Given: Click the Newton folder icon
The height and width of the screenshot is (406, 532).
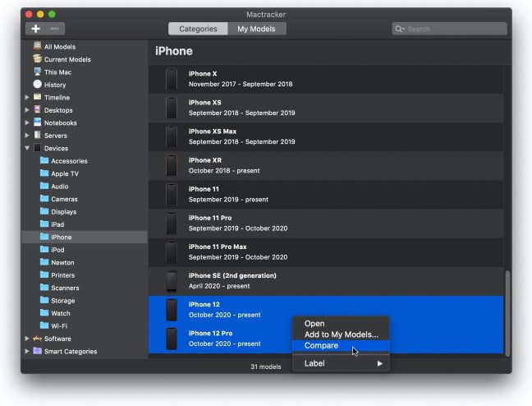Looking at the screenshot, I should [44, 262].
